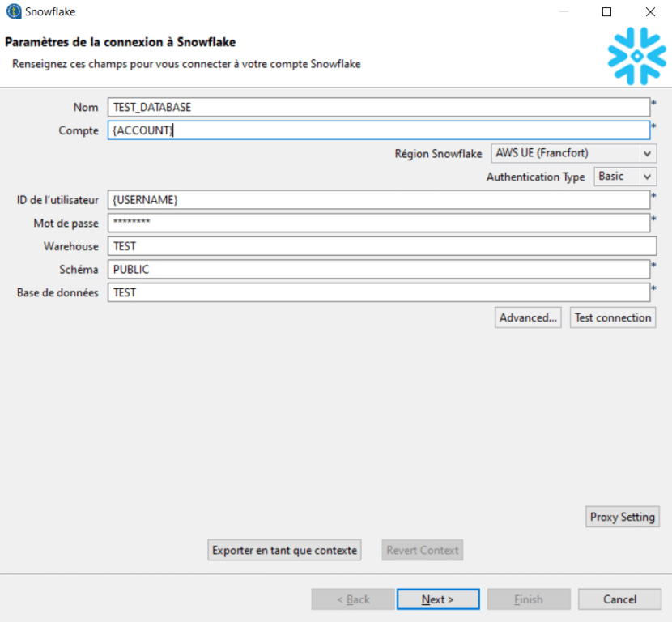Click the ID de l'utilisateur label
672x622 pixels.
click(57, 200)
